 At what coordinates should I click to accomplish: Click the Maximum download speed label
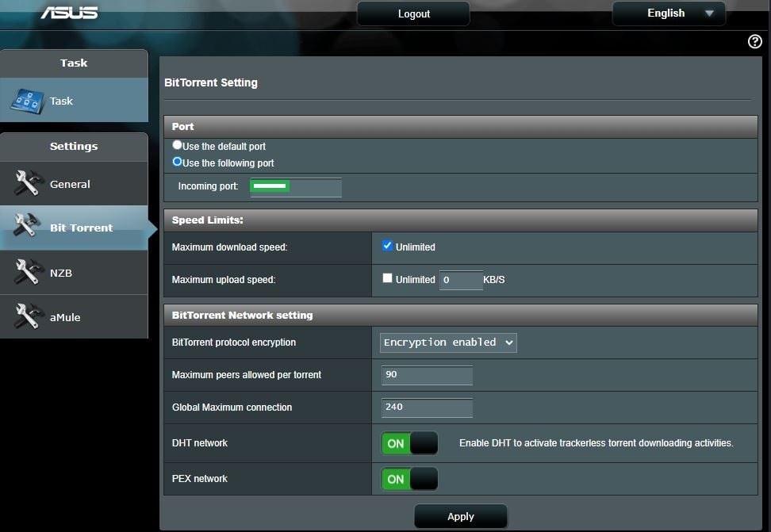[x=229, y=247]
